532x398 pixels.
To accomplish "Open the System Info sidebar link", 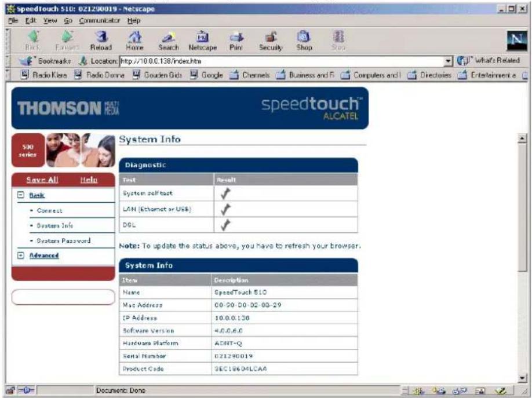I will pos(55,225).
